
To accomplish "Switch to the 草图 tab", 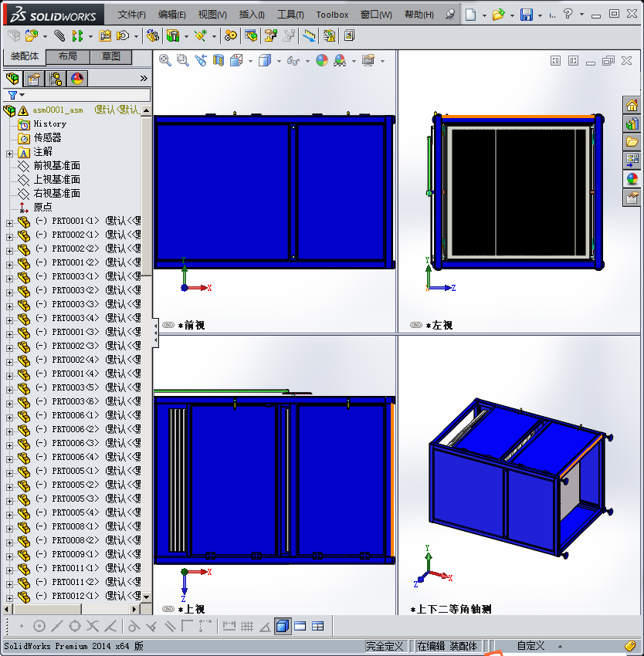I will pos(111,56).
